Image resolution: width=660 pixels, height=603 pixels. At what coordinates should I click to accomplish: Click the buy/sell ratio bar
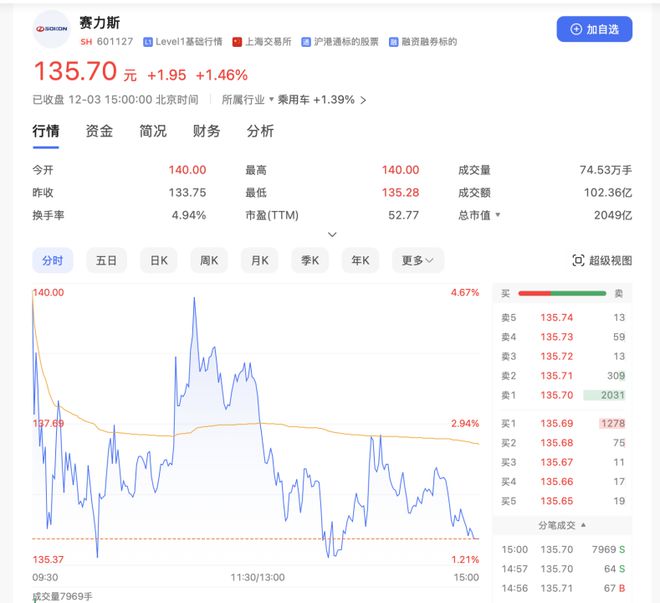[562, 293]
